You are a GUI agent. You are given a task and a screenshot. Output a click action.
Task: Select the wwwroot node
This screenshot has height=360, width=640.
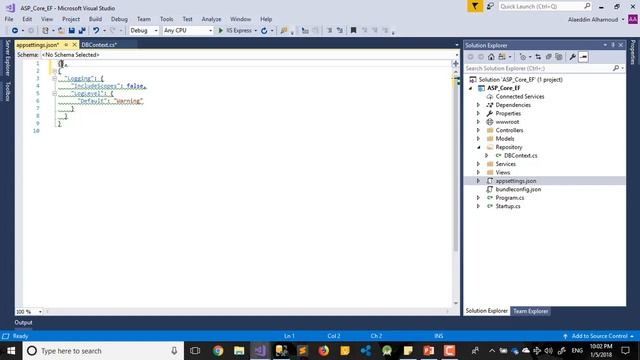click(x=507, y=122)
